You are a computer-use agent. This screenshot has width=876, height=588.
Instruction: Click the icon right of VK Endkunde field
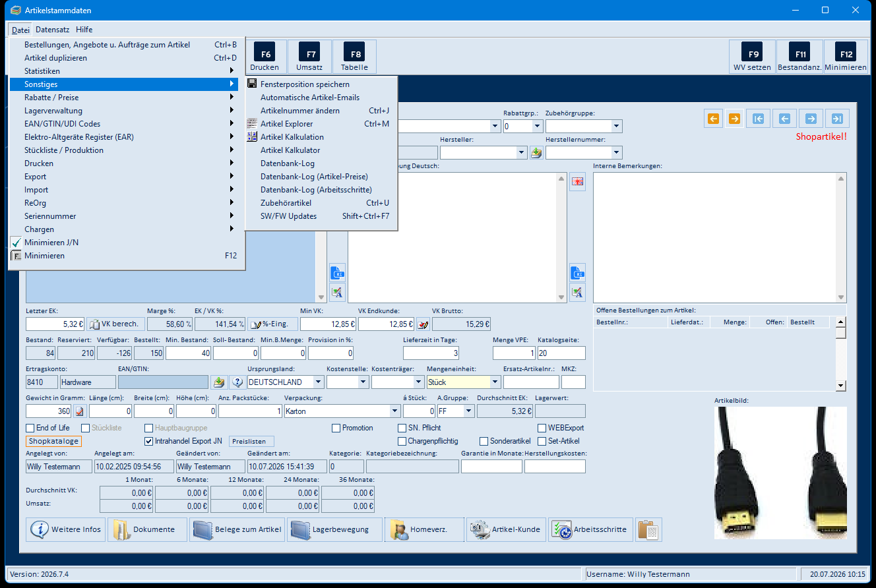pos(423,324)
